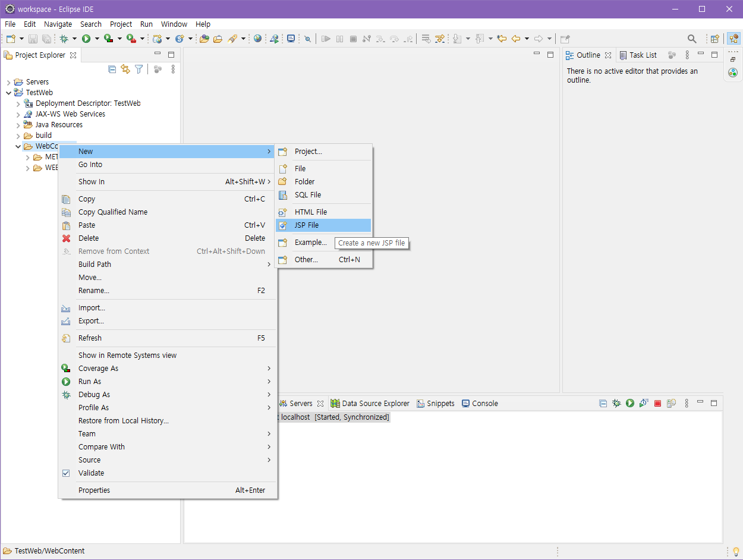The image size is (743, 560).
Task: Open the Debug button dropdown arrow
Action: [74, 39]
